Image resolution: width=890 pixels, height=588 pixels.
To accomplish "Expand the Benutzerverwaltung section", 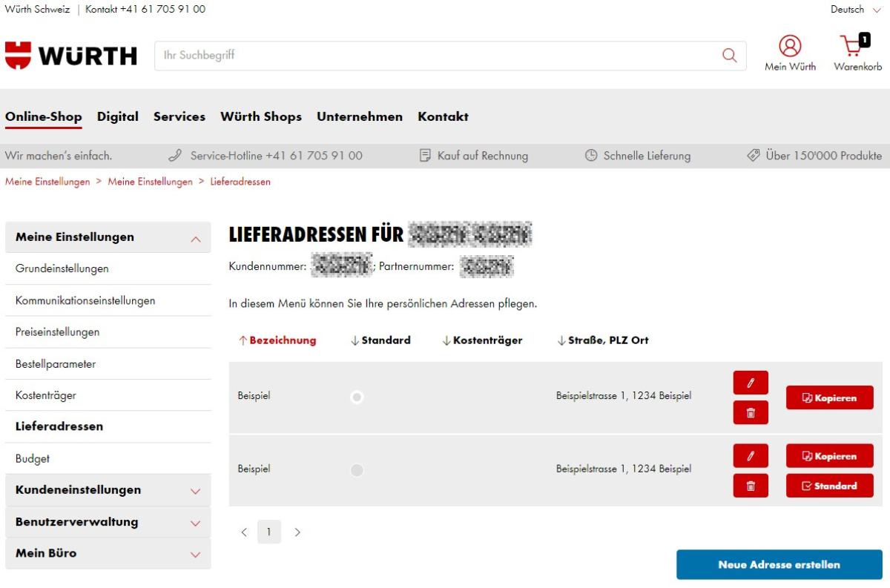I will [108, 522].
